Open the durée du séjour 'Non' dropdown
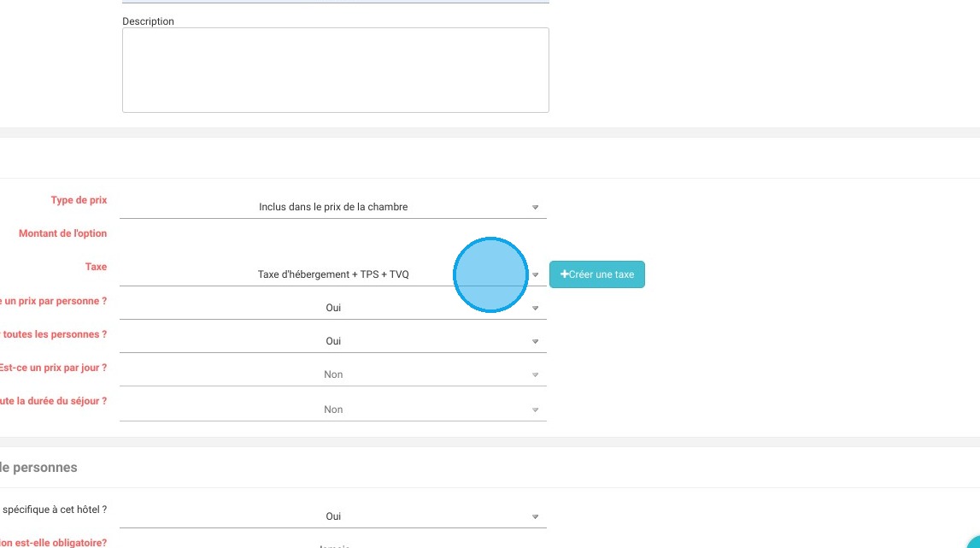Image resolution: width=980 pixels, height=548 pixels. (x=333, y=410)
